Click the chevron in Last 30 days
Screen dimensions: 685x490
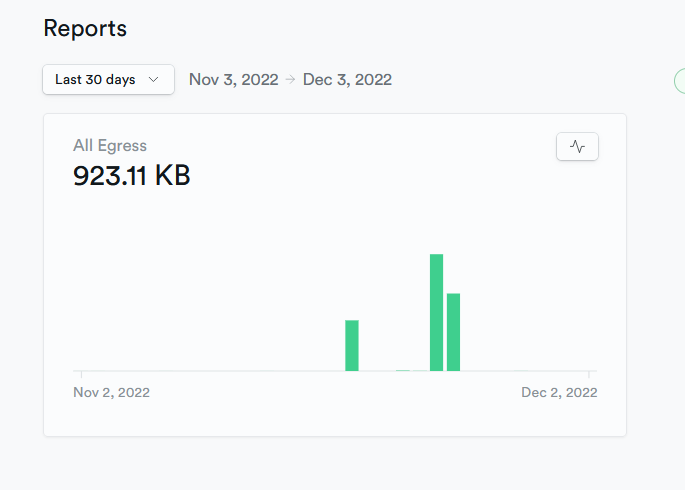pyautogui.click(x=153, y=80)
